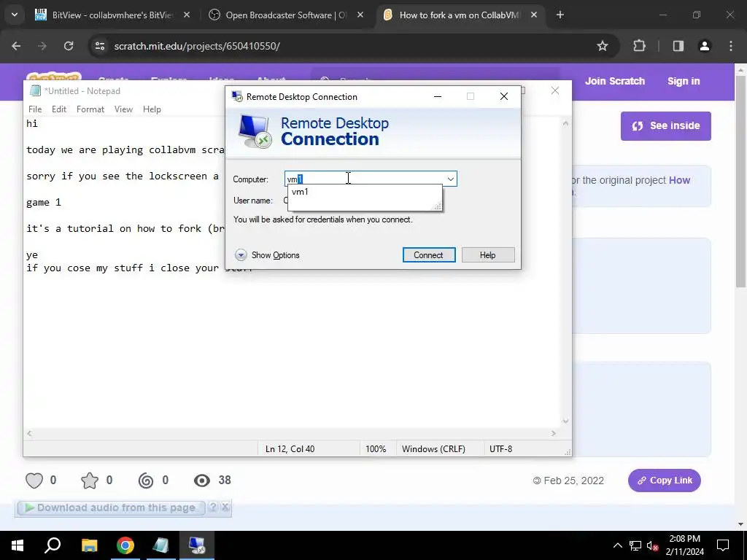Screen dimensions: 747x560
Task: Open Chrome from the taskbar
Action: [125, 545]
